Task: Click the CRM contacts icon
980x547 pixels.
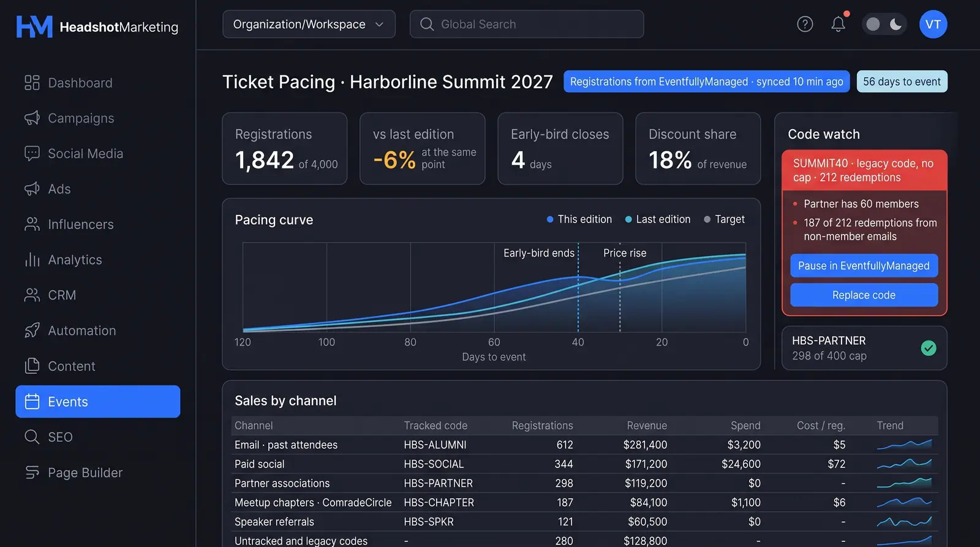Action: pos(32,295)
